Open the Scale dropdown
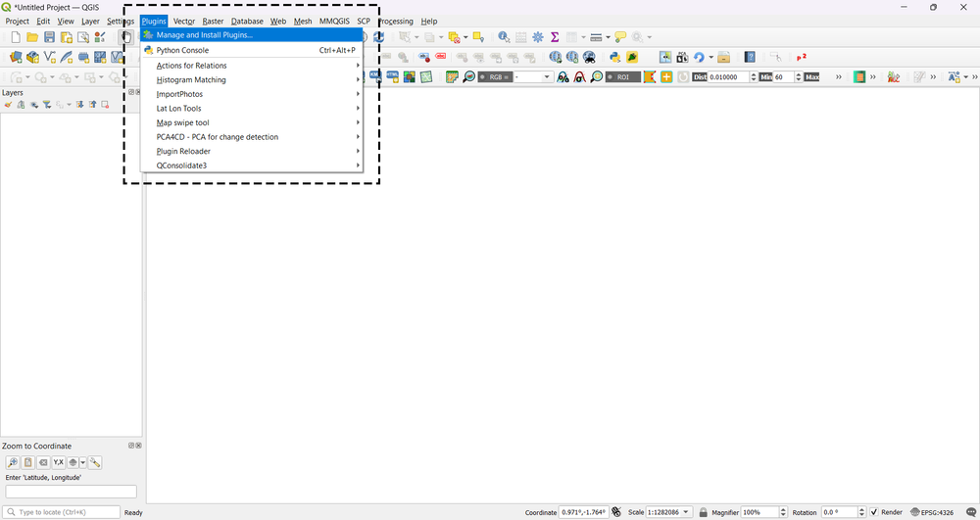The height and width of the screenshot is (520, 980). coord(686,512)
